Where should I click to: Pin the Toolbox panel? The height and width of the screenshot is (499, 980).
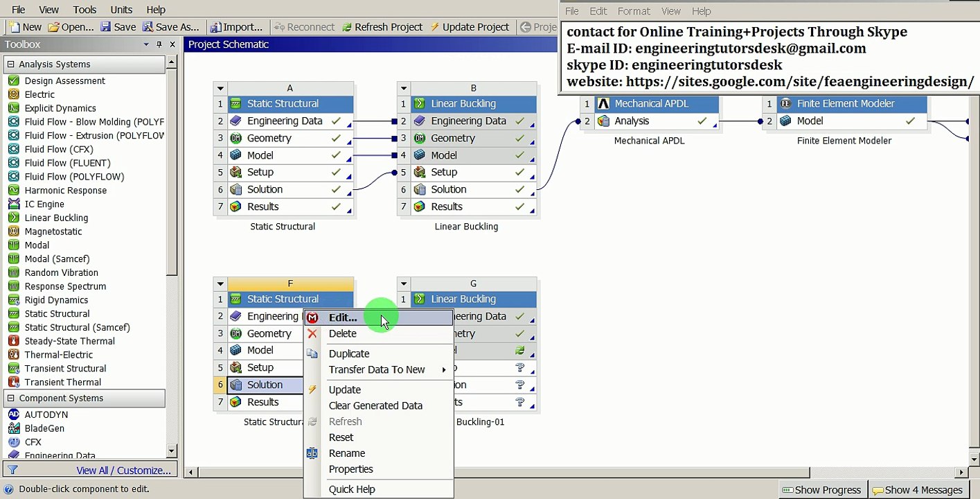tap(159, 44)
